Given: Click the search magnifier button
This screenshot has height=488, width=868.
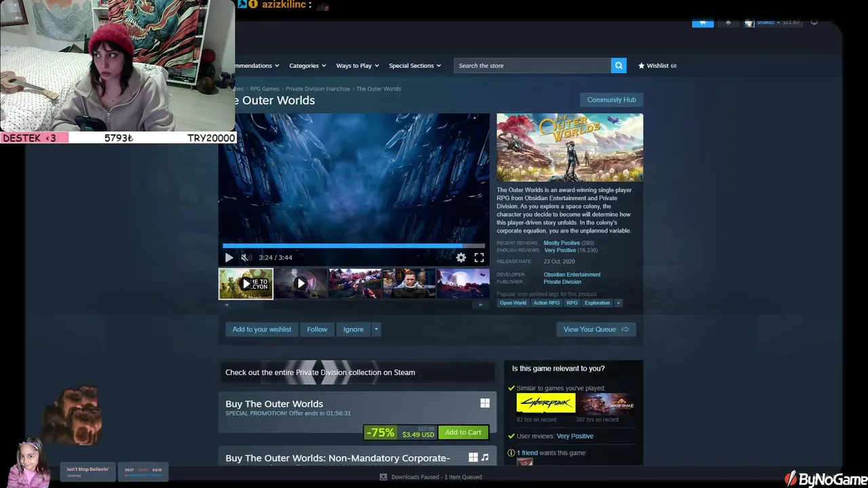Looking at the screenshot, I should [x=618, y=66].
